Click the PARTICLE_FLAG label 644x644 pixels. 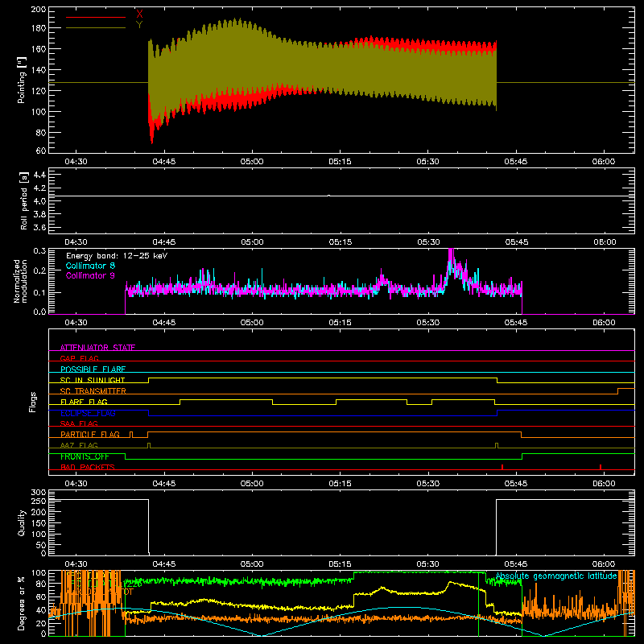click(x=90, y=435)
